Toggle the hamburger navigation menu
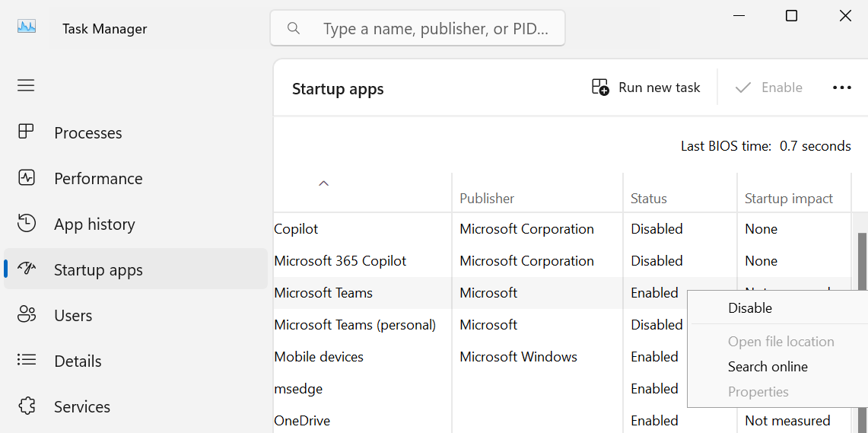868x433 pixels. tap(27, 85)
